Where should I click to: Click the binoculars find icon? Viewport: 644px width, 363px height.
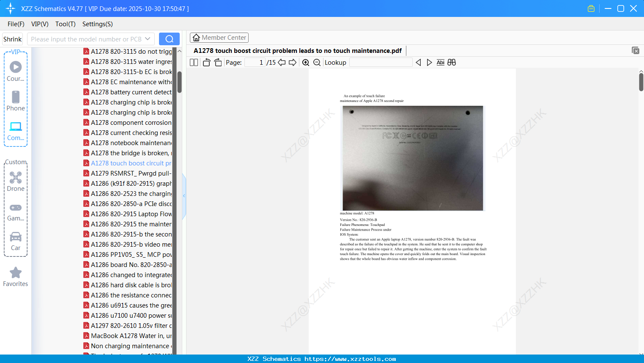coord(452,63)
